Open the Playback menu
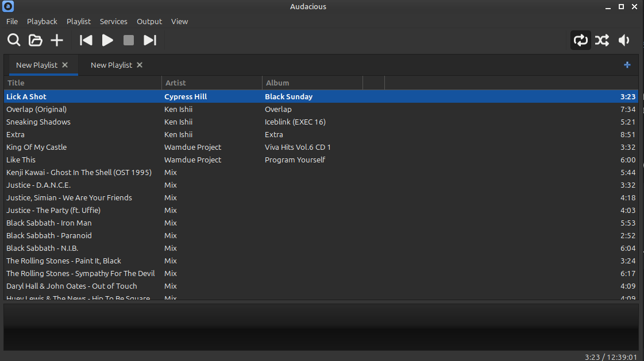The height and width of the screenshot is (361, 644). [x=42, y=21]
